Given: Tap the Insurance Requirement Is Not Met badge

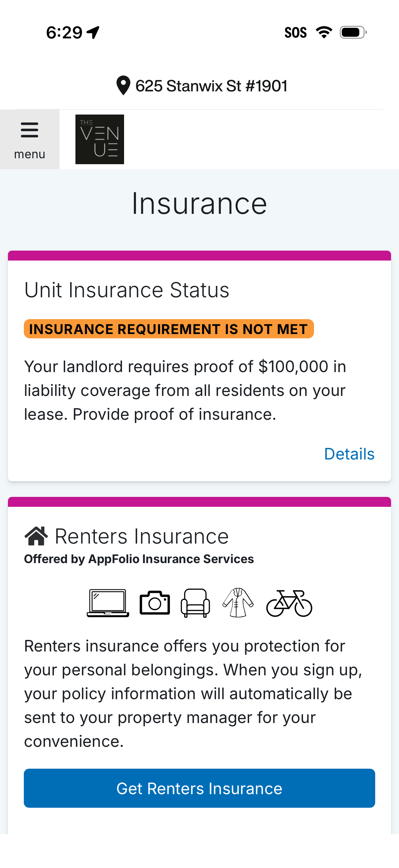Looking at the screenshot, I should tap(169, 329).
